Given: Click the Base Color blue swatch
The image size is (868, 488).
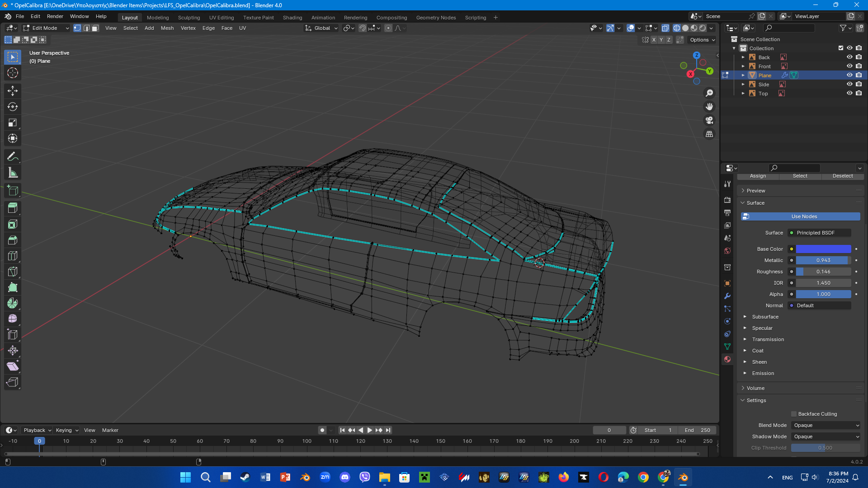Looking at the screenshot, I should (x=823, y=249).
